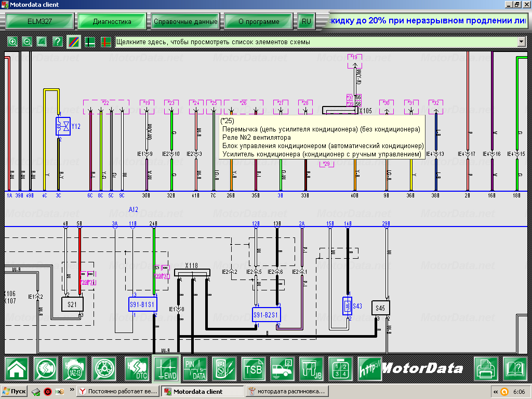This screenshot has width=532, height=399.
Task: Toggle black-and-white wire display mode
Action: point(90,42)
